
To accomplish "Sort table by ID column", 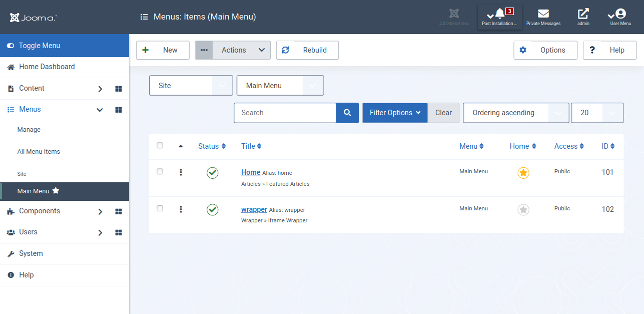I will pyautogui.click(x=608, y=146).
